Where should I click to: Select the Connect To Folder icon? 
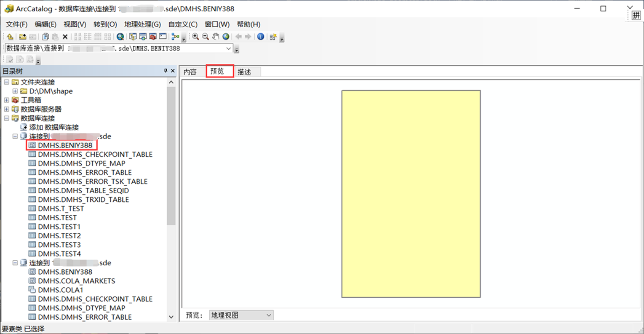[22, 37]
